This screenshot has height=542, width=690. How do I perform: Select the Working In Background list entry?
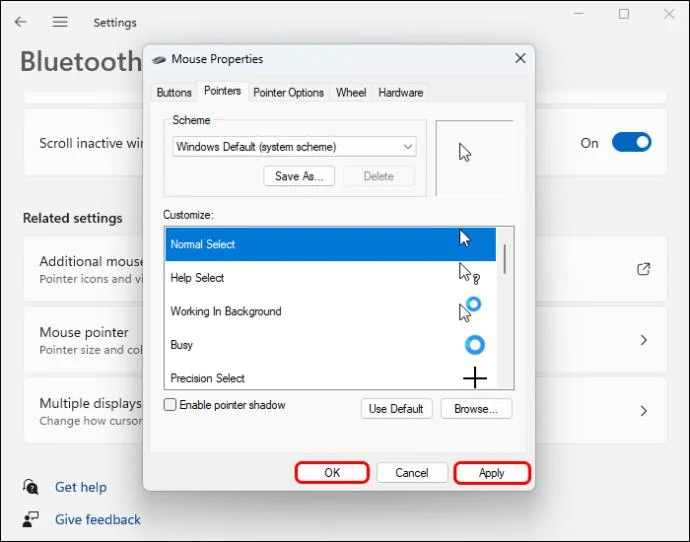[x=330, y=311]
